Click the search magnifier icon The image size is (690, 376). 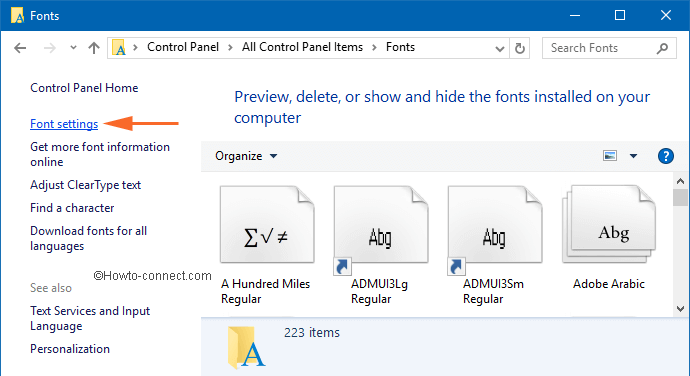click(662, 48)
